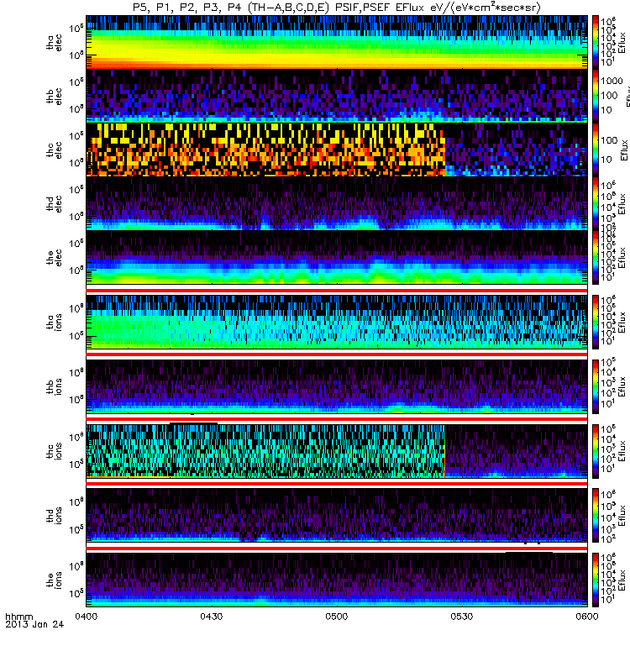This screenshot has width=630, height=672.
Task: Click the plot title text at top
Action: point(337,8)
